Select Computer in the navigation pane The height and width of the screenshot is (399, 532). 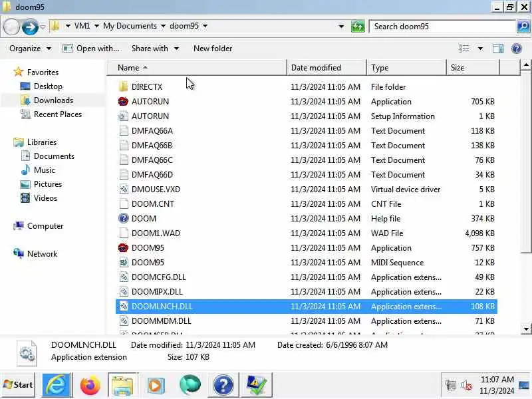tap(39, 226)
